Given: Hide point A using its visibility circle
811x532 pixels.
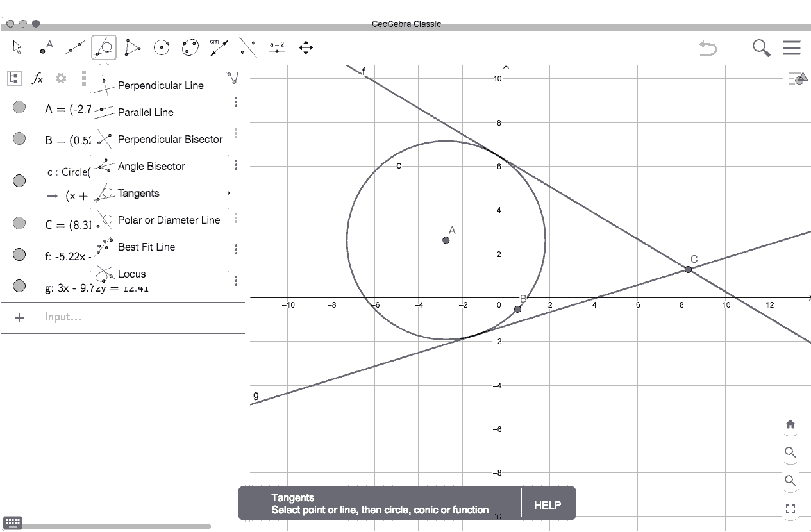Looking at the screenshot, I should point(19,107).
